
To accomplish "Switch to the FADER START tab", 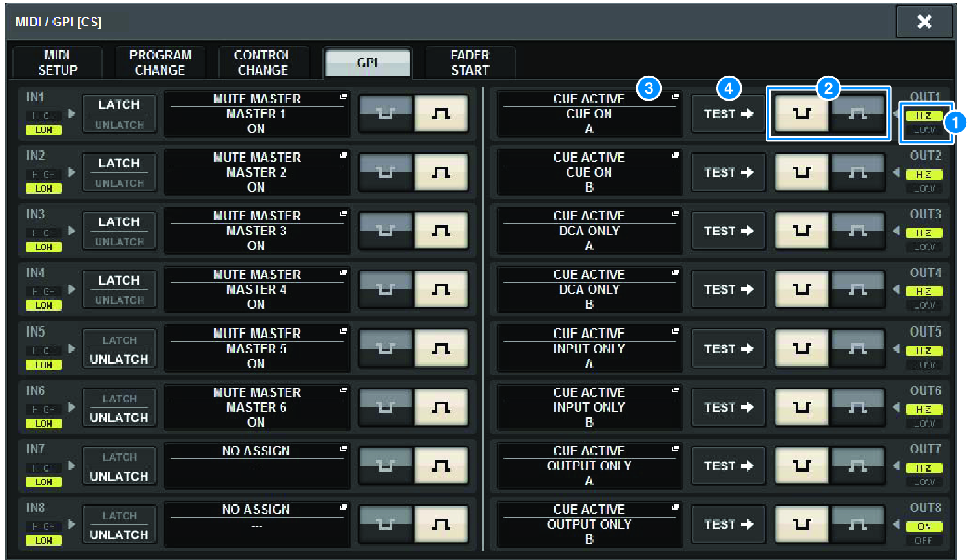I will coord(470,63).
